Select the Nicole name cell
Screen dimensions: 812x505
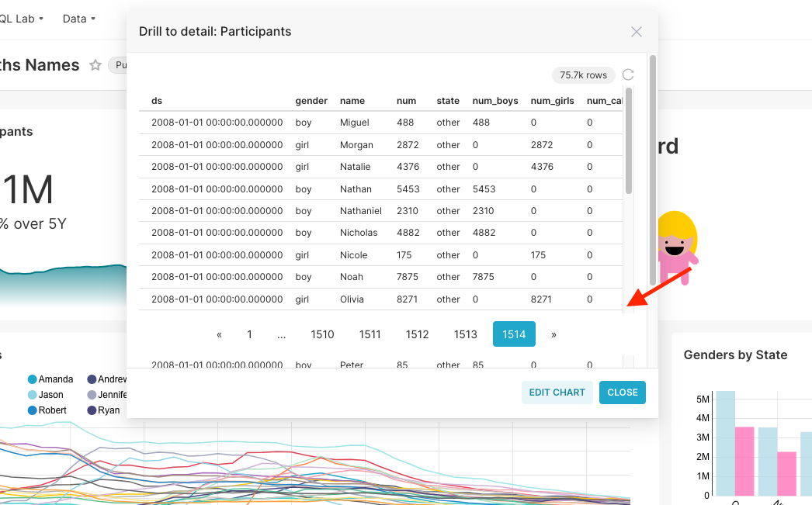(x=353, y=255)
